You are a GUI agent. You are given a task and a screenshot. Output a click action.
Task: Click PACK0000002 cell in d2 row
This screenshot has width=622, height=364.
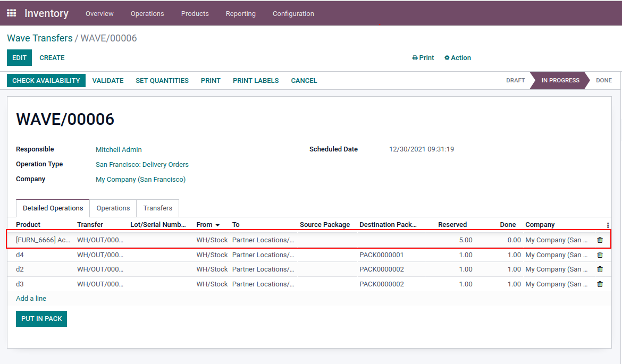(382, 269)
